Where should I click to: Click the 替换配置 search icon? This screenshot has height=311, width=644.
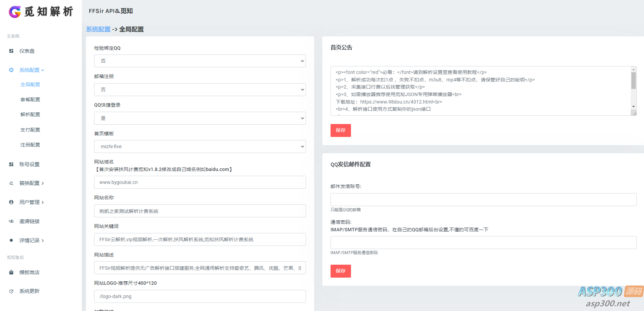pos(11,183)
